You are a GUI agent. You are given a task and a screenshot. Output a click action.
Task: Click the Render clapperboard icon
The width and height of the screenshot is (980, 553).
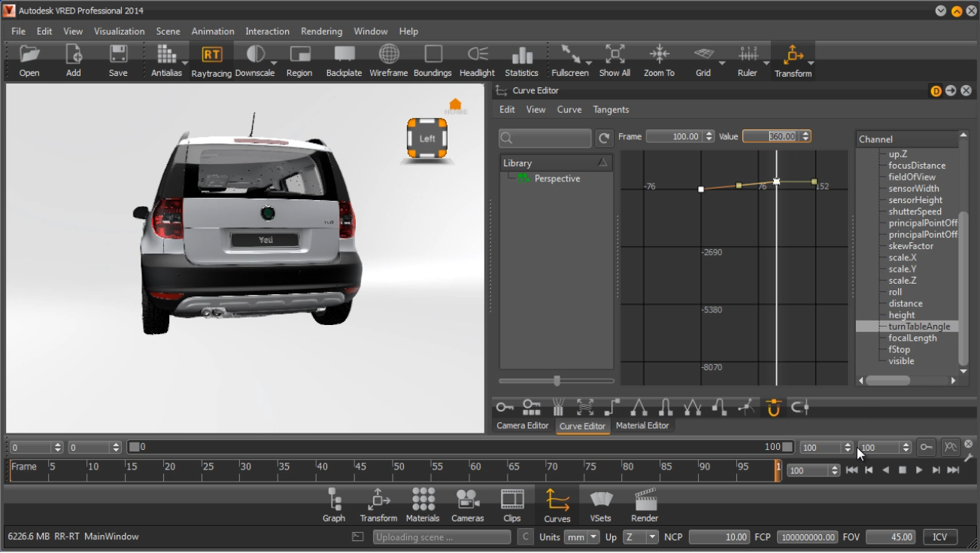(645, 500)
